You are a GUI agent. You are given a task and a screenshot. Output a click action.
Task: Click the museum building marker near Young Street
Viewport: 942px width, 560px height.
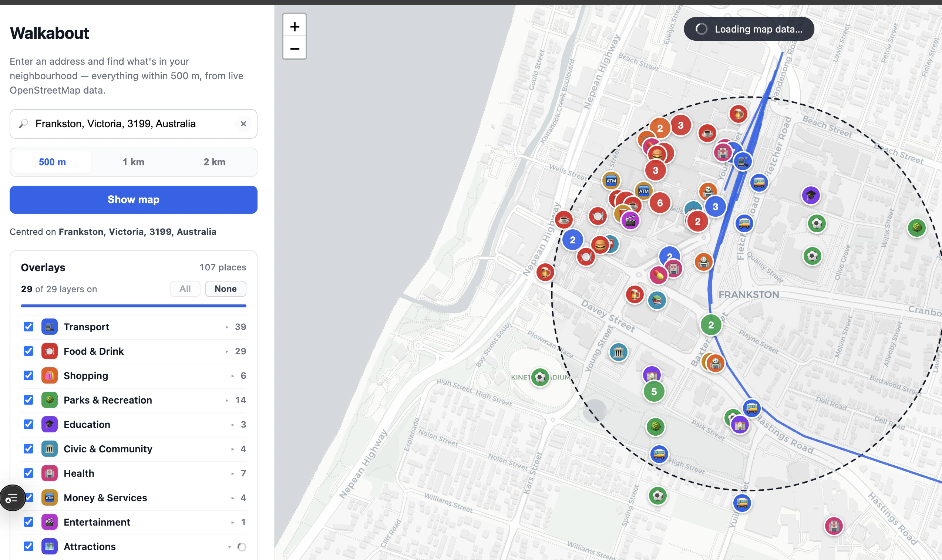(618, 352)
